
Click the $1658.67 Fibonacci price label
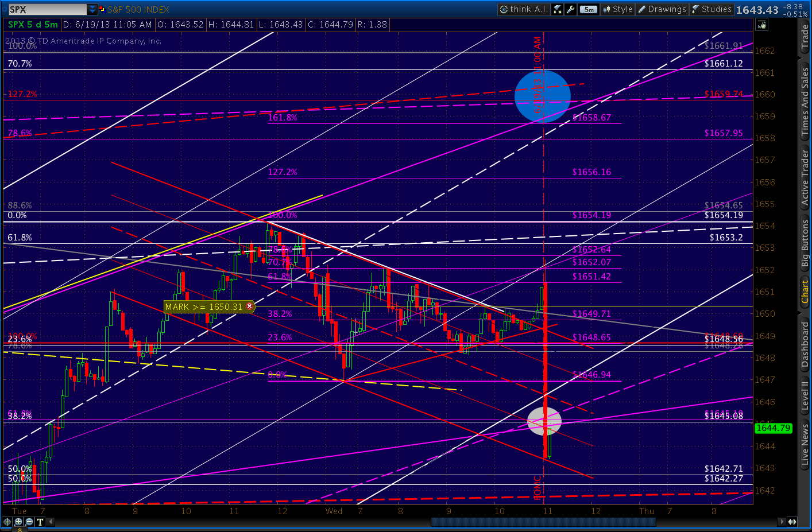tap(591, 118)
